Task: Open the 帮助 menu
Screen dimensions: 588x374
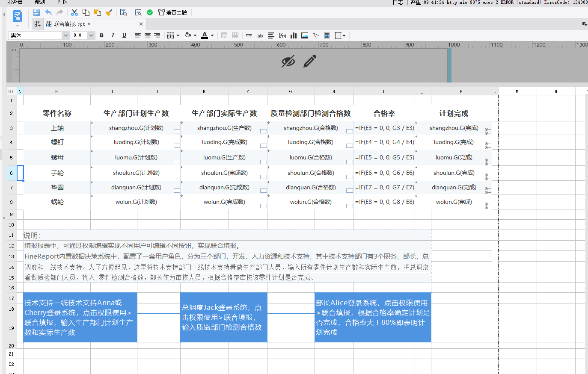Action: (40, 2)
